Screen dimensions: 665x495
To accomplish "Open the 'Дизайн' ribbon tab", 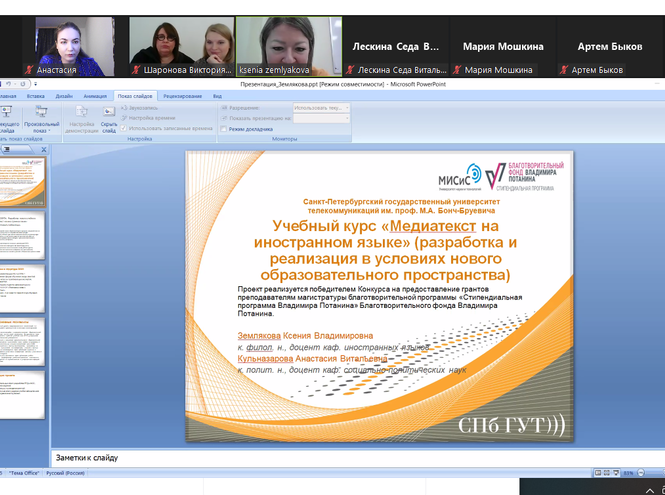I will [64, 96].
